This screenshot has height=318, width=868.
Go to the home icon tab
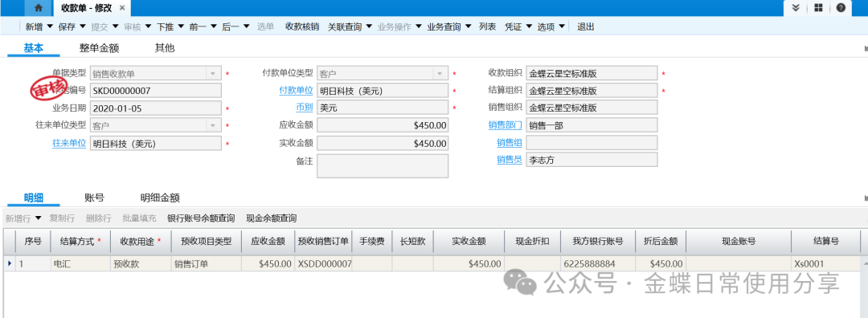pos(39,8)
